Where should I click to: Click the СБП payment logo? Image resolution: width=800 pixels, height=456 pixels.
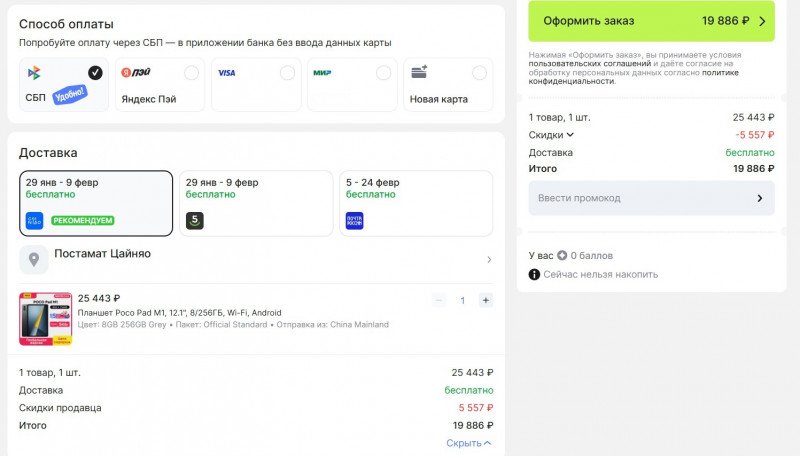point(34,73)
